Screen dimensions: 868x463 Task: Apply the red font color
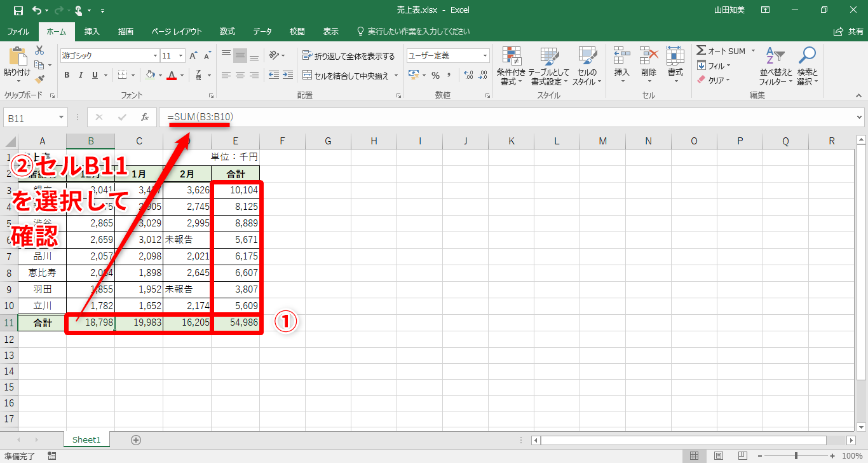pos(171,75)
